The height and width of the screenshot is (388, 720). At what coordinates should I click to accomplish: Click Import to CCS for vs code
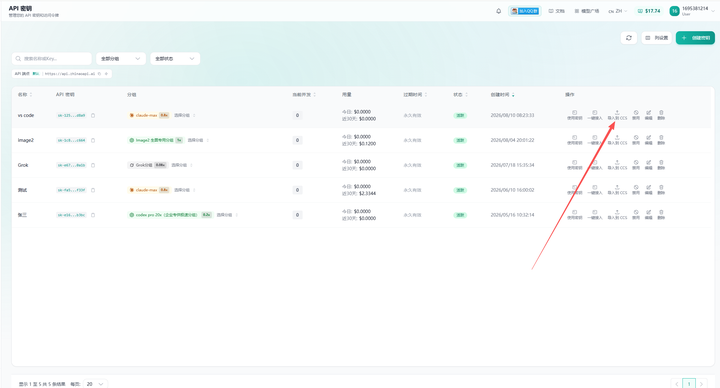click(617, 115)
